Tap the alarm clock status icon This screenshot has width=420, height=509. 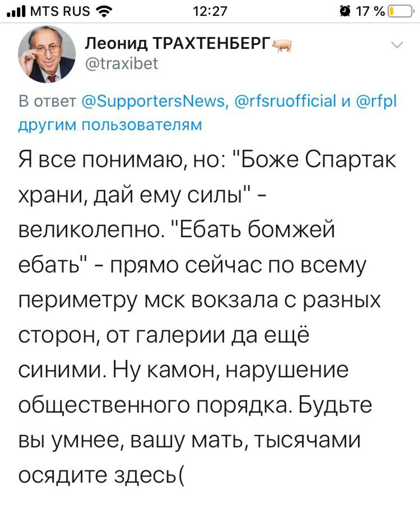point(345,12)
